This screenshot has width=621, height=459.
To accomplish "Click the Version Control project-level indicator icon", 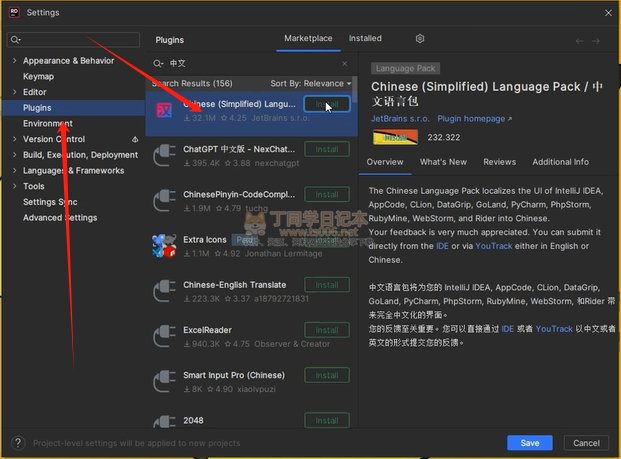I will point(135,139).
